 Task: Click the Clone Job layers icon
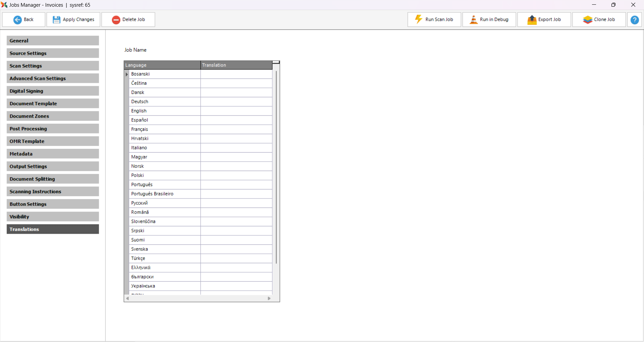587,20
